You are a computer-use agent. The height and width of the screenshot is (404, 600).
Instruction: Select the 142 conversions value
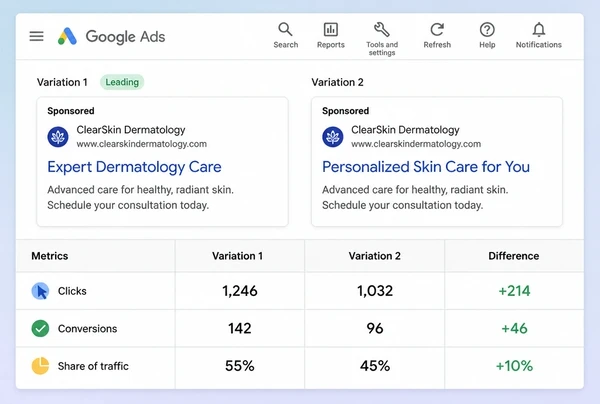tap(240, 328)
